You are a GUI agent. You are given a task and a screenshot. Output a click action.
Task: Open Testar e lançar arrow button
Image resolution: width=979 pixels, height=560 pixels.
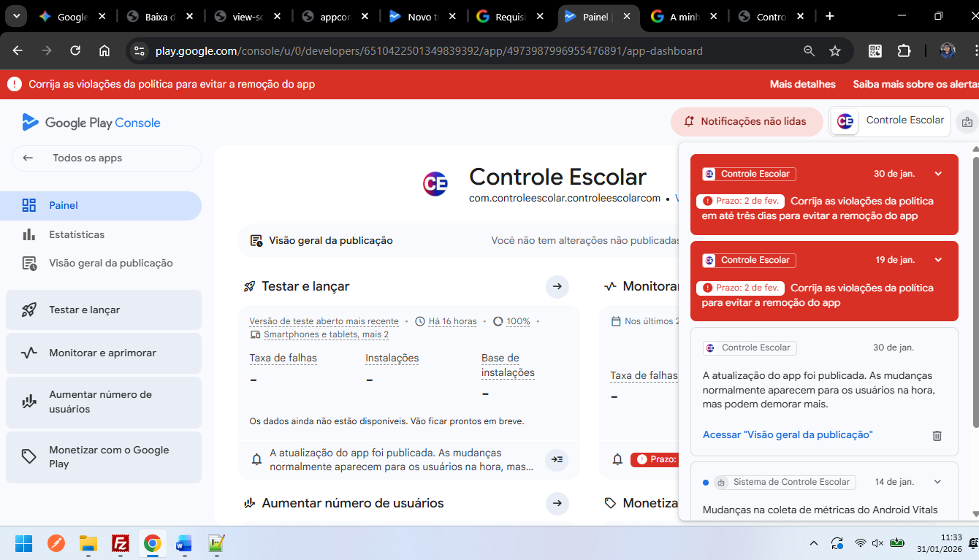coord(557,287)
